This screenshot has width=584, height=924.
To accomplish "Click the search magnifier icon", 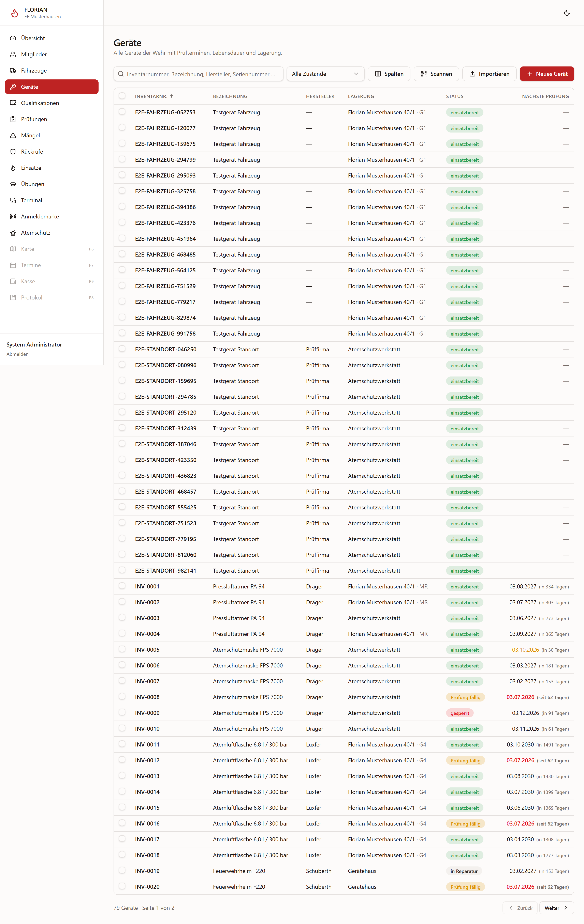I will tap(121, 74).
